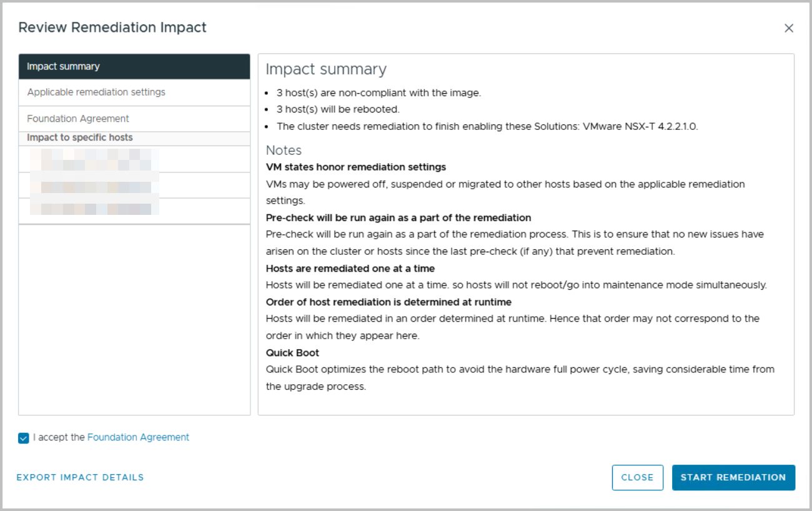Viewport: 812px width, 511px height.
Task: Start remediation with the blue button
Action: pyautogui.click(x=733, y=477)
